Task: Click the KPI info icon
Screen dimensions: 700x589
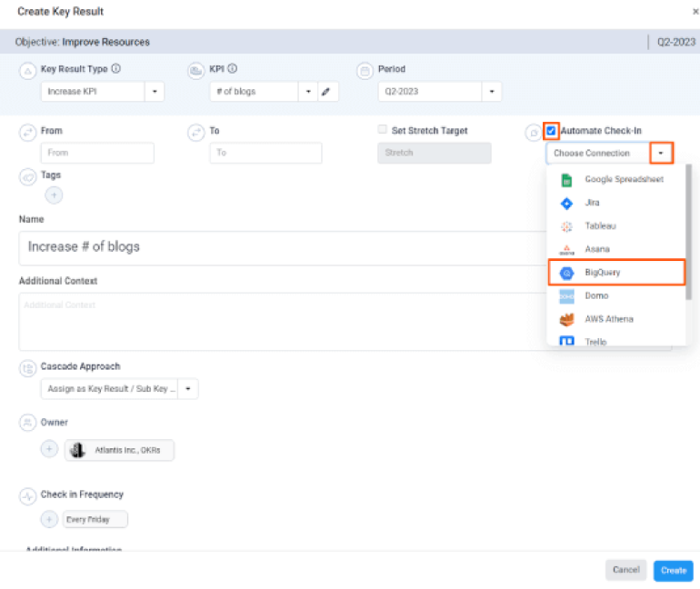Action: pos(233,69)
